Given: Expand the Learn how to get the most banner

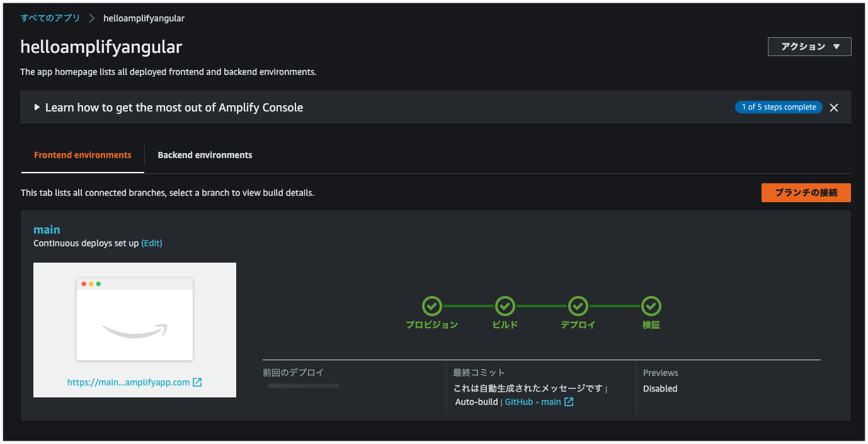Looking at the screenshot, I should click(37, 107).
